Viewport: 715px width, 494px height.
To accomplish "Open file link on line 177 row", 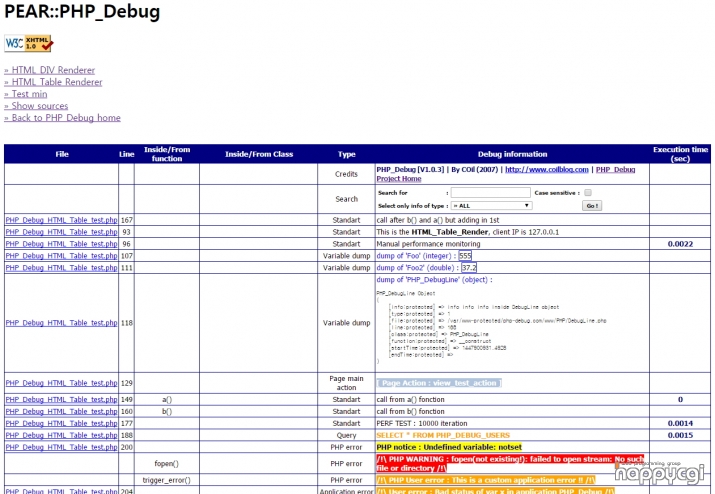I will [62, 423].
